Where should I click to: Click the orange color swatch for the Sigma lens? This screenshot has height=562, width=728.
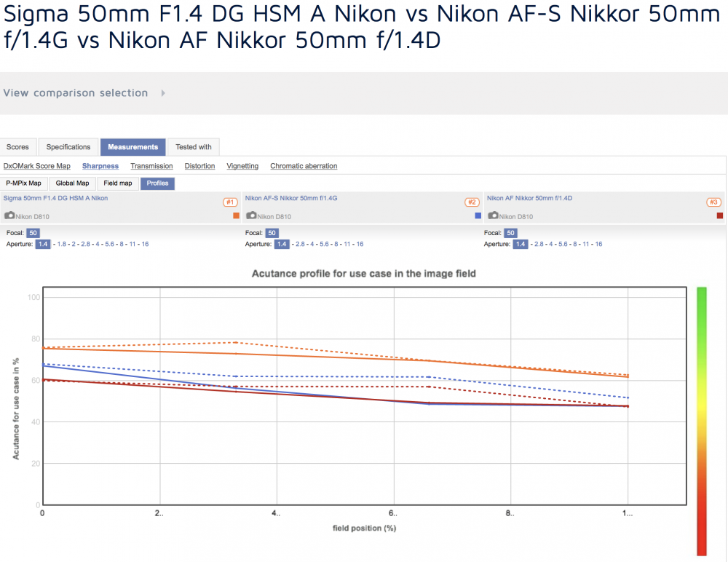click(237, 215)
